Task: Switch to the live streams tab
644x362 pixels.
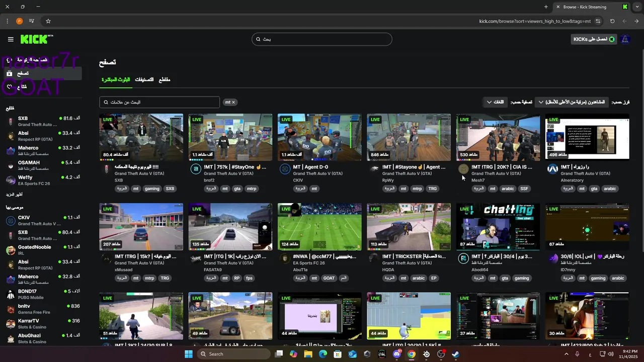Action: (x=116, y=79)
